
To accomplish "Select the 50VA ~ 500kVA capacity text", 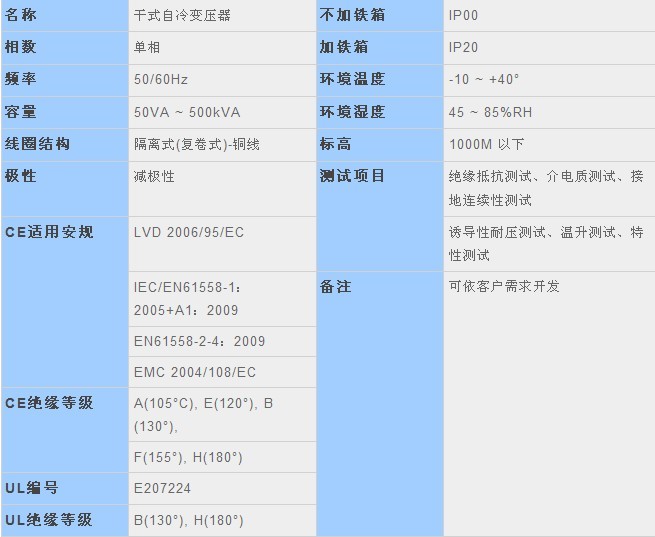I will point(186,112).
